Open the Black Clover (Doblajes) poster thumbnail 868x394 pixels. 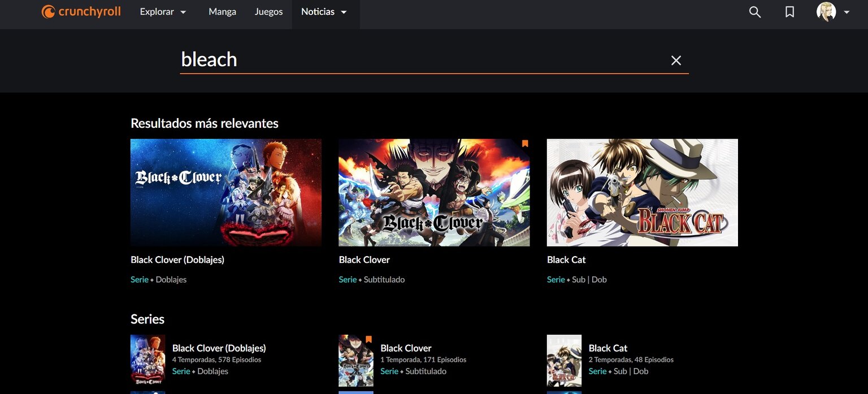point(226,192)
